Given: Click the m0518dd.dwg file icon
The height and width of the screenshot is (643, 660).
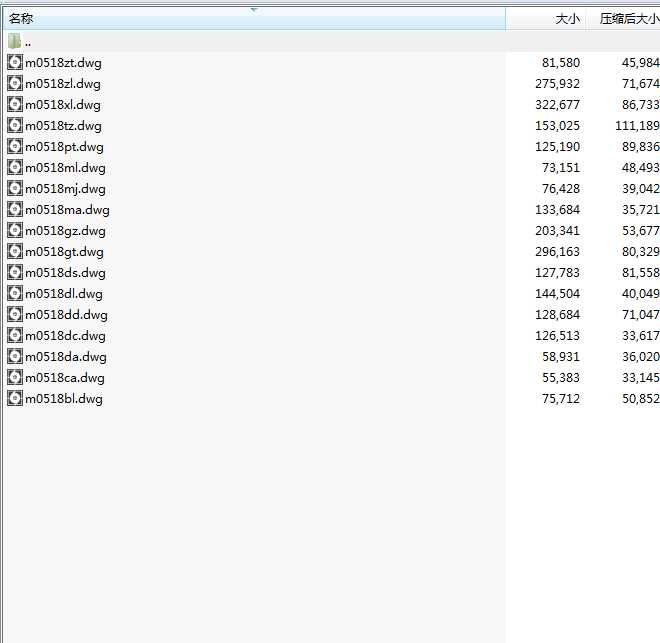Looking at the screenshot, I should (15, 315).
